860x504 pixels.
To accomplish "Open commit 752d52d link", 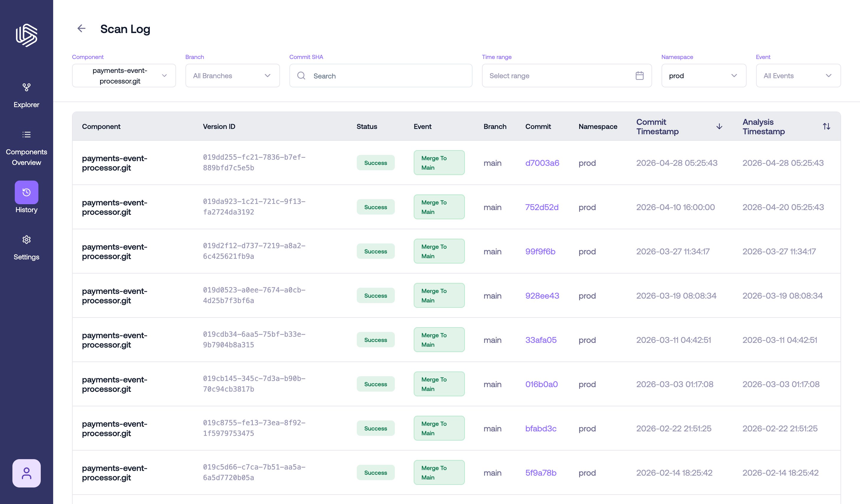I will click(542, 207).
